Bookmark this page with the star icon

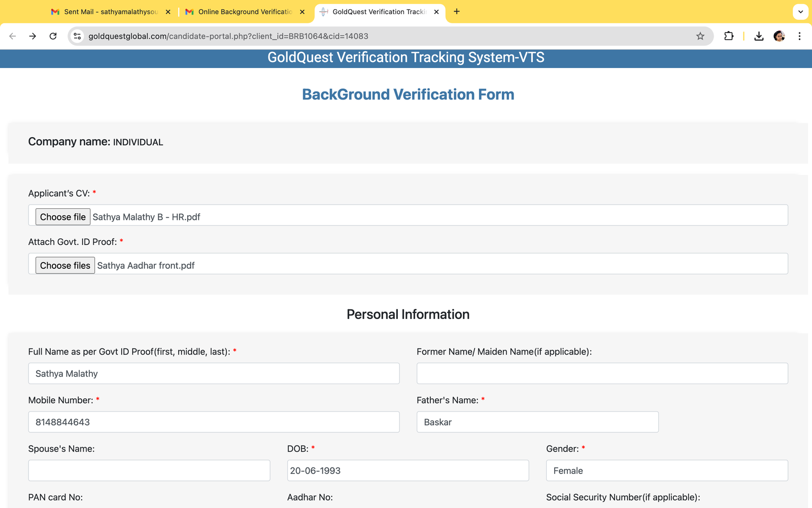(x=700, y=36)
